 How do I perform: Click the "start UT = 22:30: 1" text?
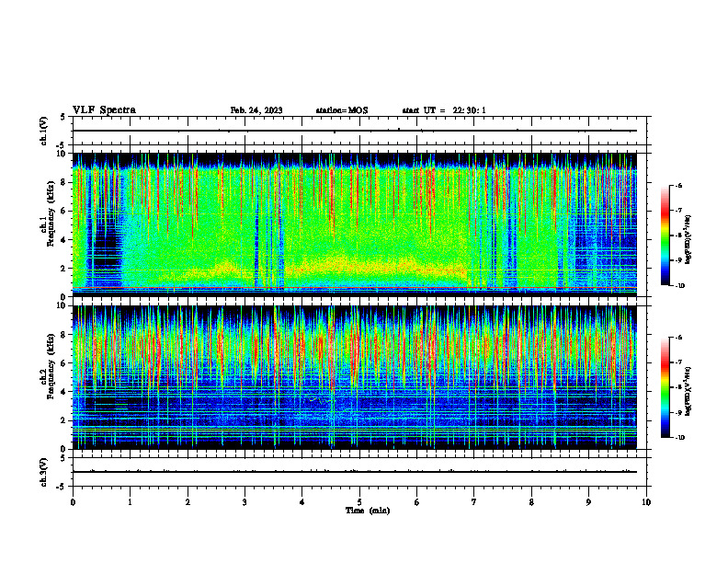pos(444,110)
